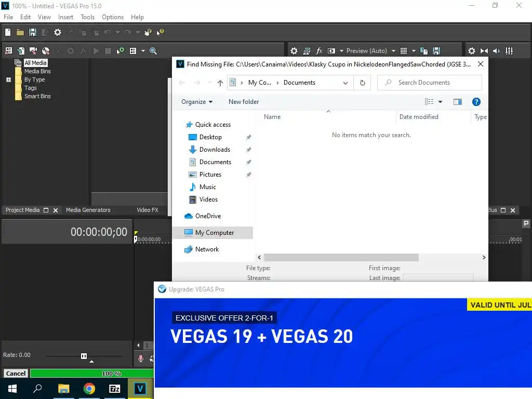Open the Project Media Views dropdown arrow
The width and height of the screenshot is (532, 399).
tap(143, 51)
